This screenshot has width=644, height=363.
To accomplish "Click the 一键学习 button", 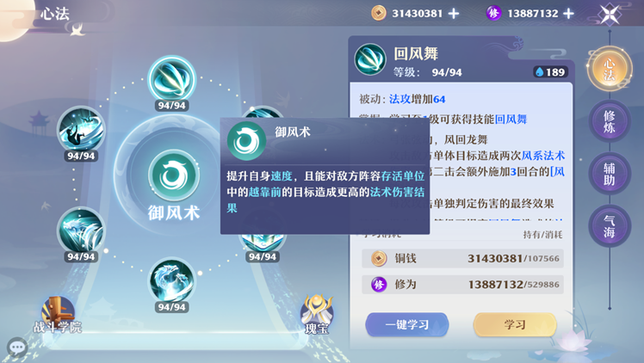I will (x=406, y=324).
